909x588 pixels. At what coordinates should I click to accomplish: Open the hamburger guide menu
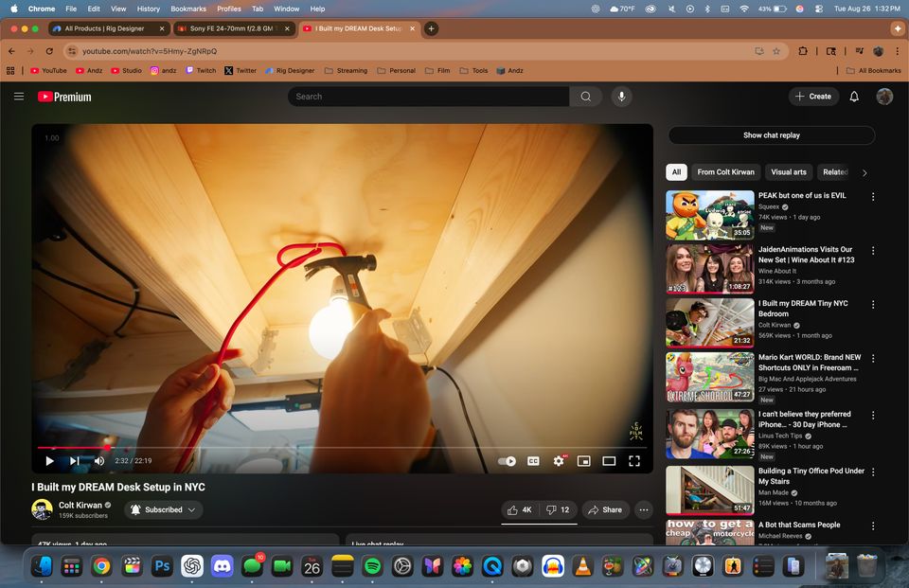(x=19, y=97)
